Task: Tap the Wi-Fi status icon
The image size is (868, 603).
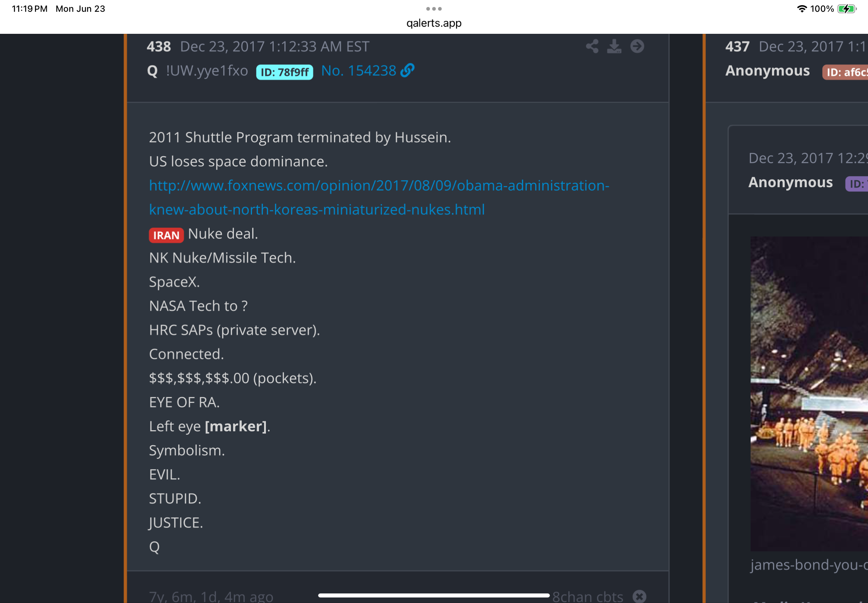Action: (x=802, y=9)
